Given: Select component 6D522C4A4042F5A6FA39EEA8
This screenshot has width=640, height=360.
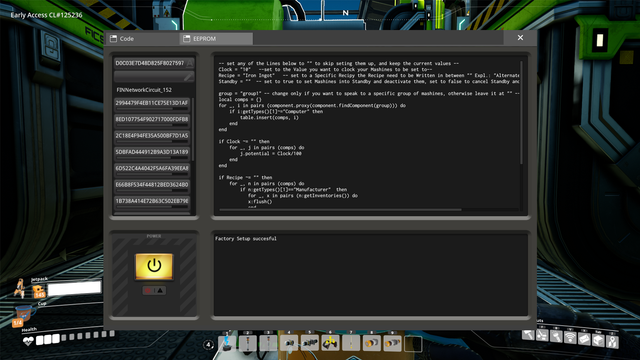Looking at the screenshot, I should 152,169.
